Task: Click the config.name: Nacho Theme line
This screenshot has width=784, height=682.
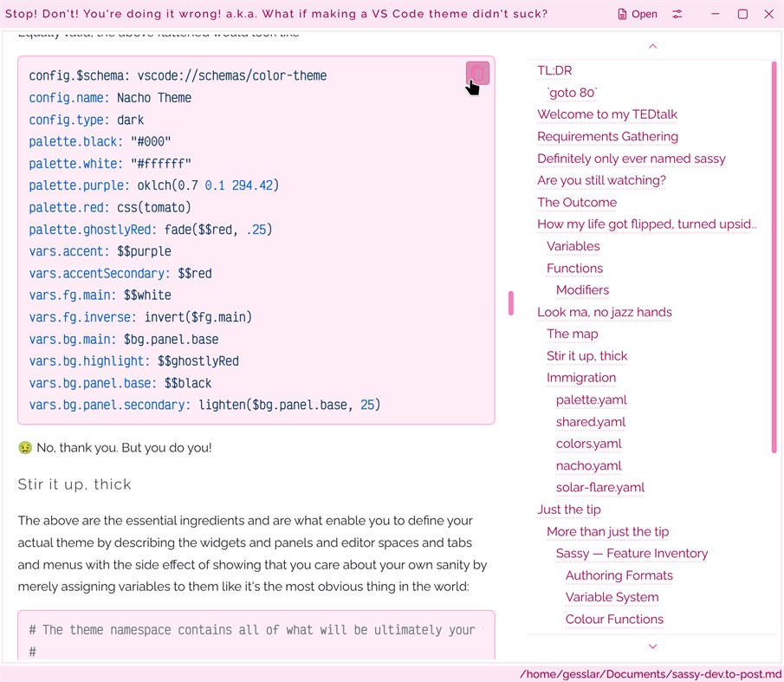Action: tap(110, 98)
